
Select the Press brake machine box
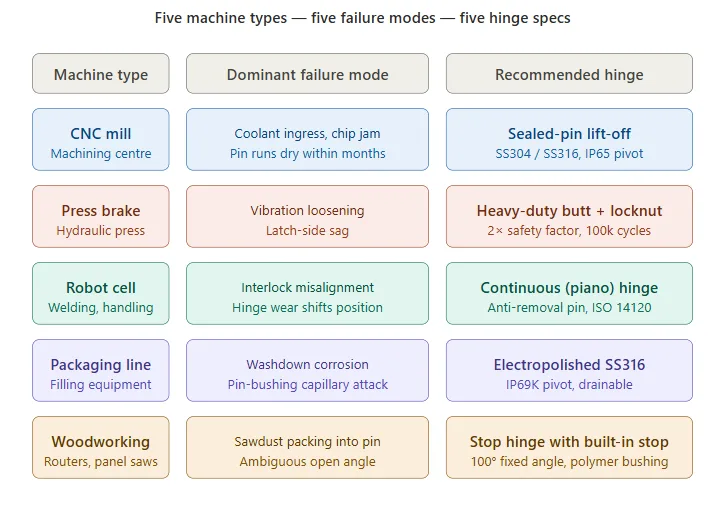pyautogui.click(x=101, y=217)
